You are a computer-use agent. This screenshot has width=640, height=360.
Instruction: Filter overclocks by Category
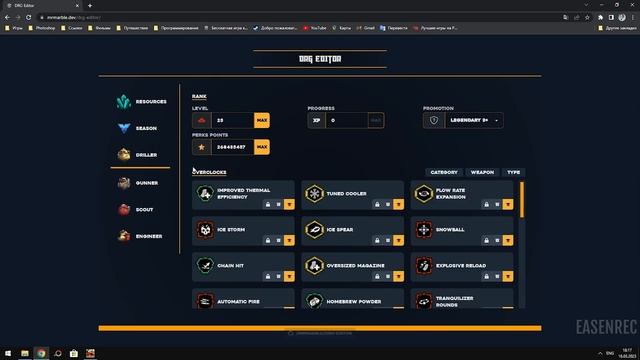[x=444, y=172]
